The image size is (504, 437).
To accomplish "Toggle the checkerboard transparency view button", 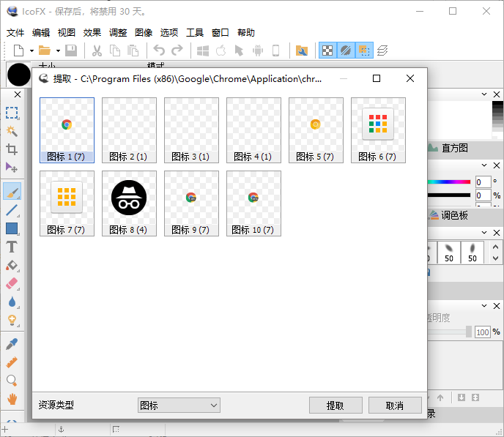I will (x=327, y=51).
